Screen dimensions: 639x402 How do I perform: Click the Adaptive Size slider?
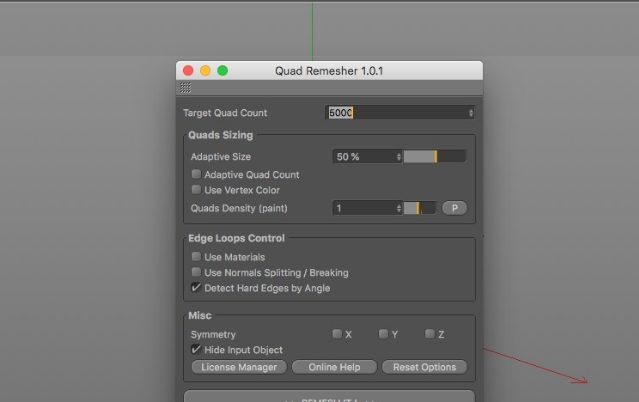tap(435, 157)
